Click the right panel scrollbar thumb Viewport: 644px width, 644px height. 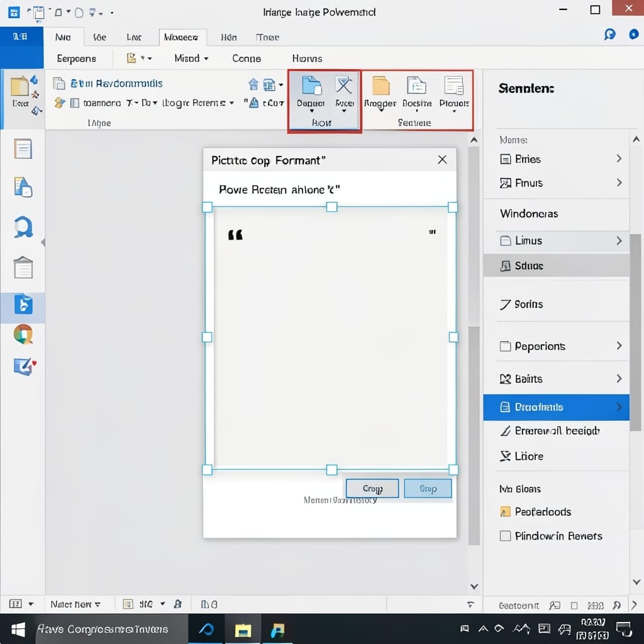[635, 333]
